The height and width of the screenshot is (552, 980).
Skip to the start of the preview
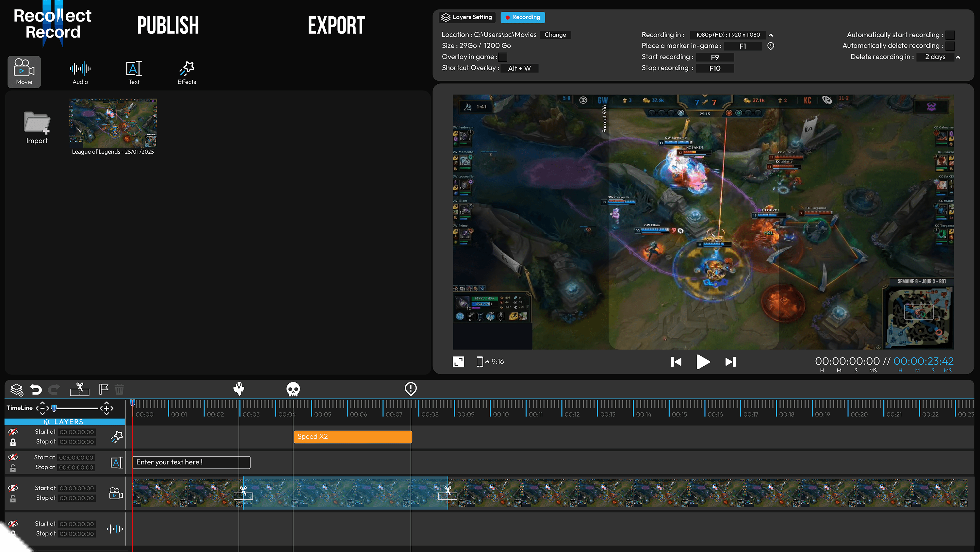[x=676, y=362]
